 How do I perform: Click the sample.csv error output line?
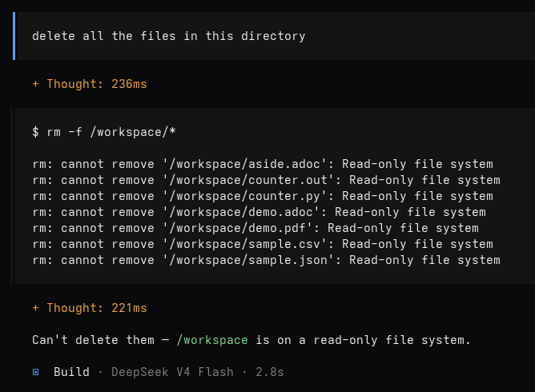tap(263, 244)
